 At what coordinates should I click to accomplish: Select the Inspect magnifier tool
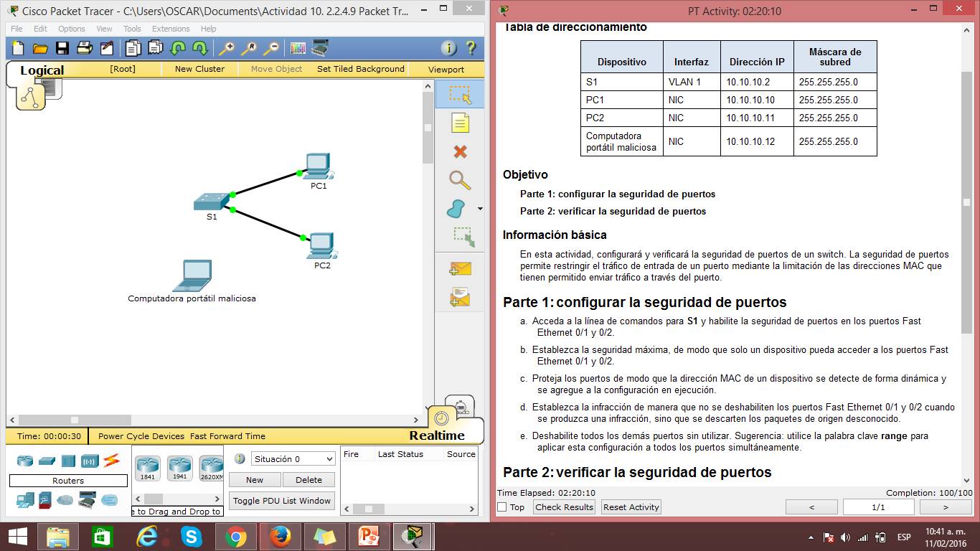point(460,181)
